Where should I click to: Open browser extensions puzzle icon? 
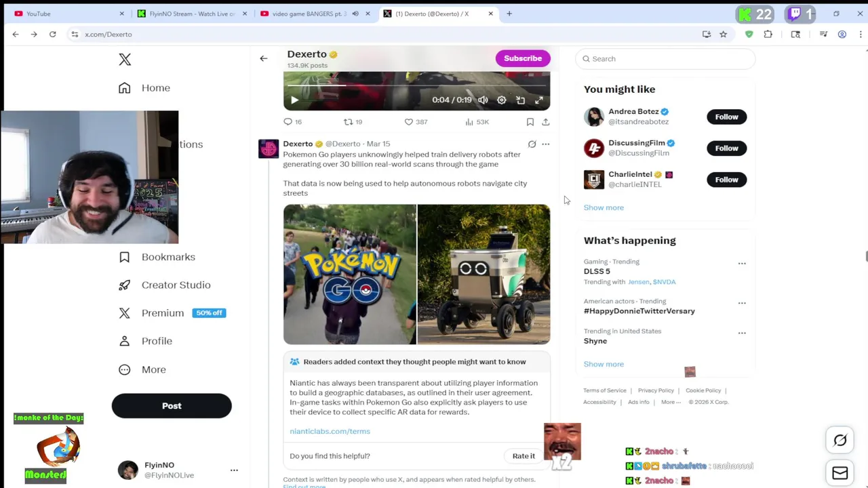click(x=768, y=35)
